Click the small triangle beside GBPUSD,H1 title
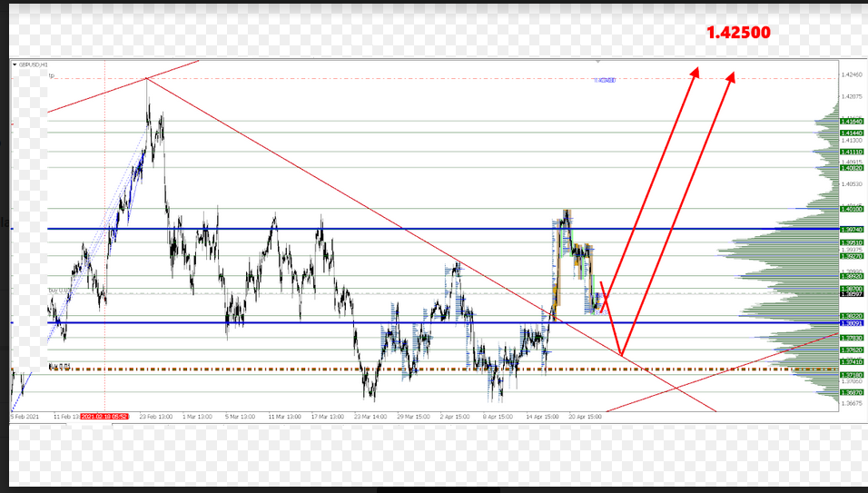Screen dimensions: 868x493 tap(15, 65)
